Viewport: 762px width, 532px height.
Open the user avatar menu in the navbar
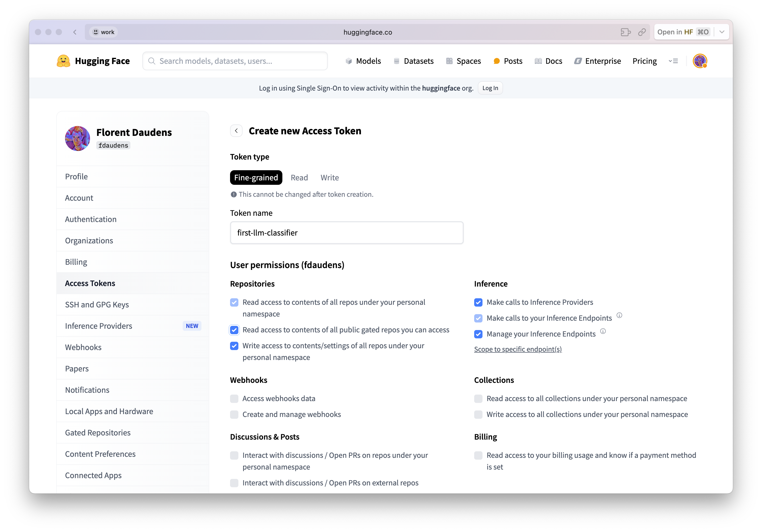pyautogui.click(x=700, y=61)
